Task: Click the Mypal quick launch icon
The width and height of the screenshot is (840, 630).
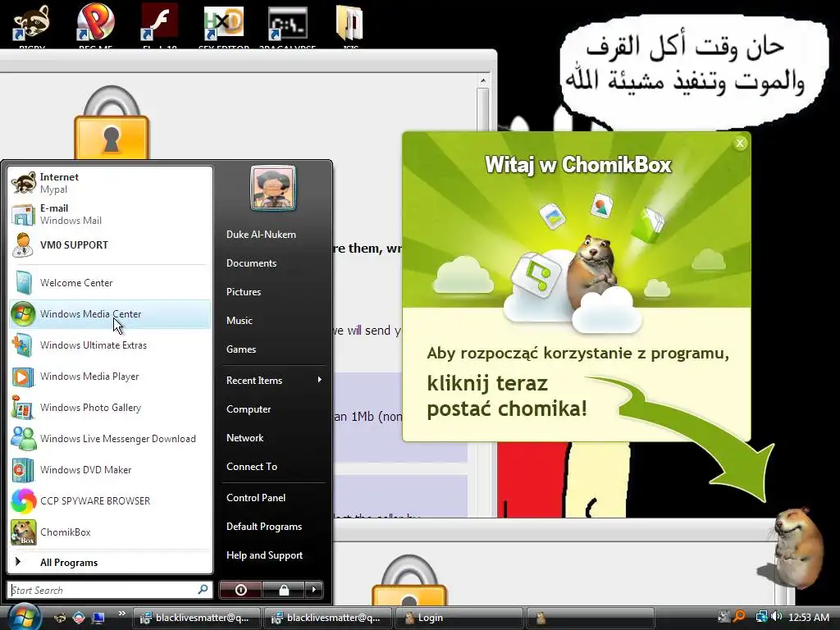Action: (59, 618)
